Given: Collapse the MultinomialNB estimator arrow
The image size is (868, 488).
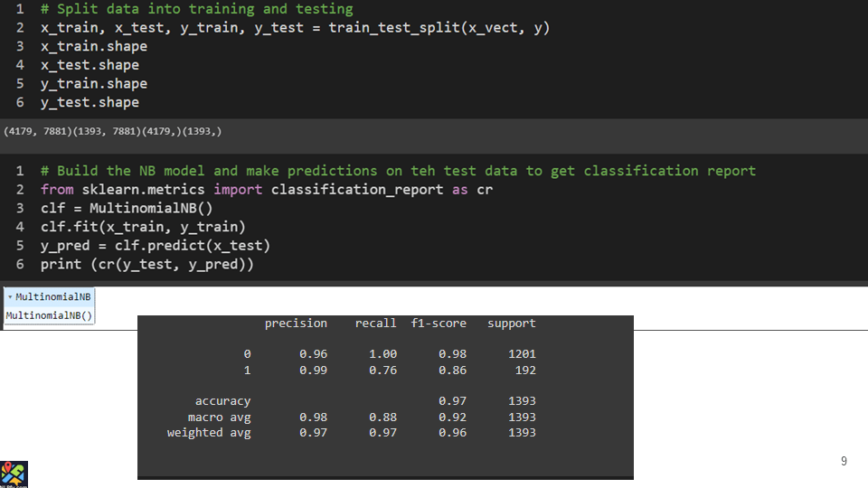Looking at the screenshot, I should 10,297.
